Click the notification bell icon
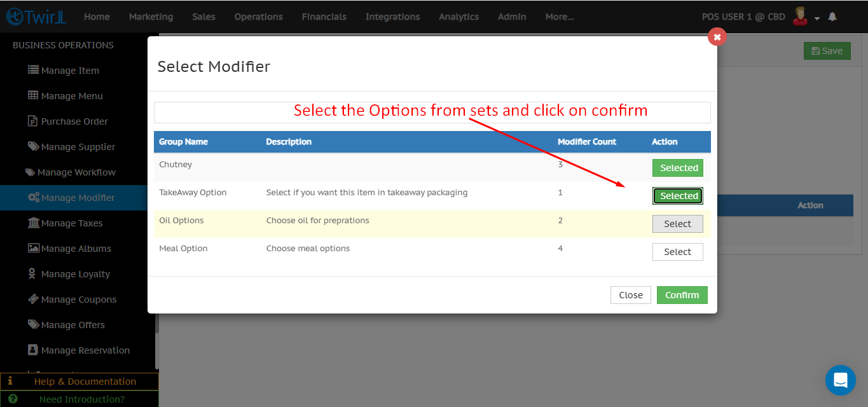 [x=832, y=17]
